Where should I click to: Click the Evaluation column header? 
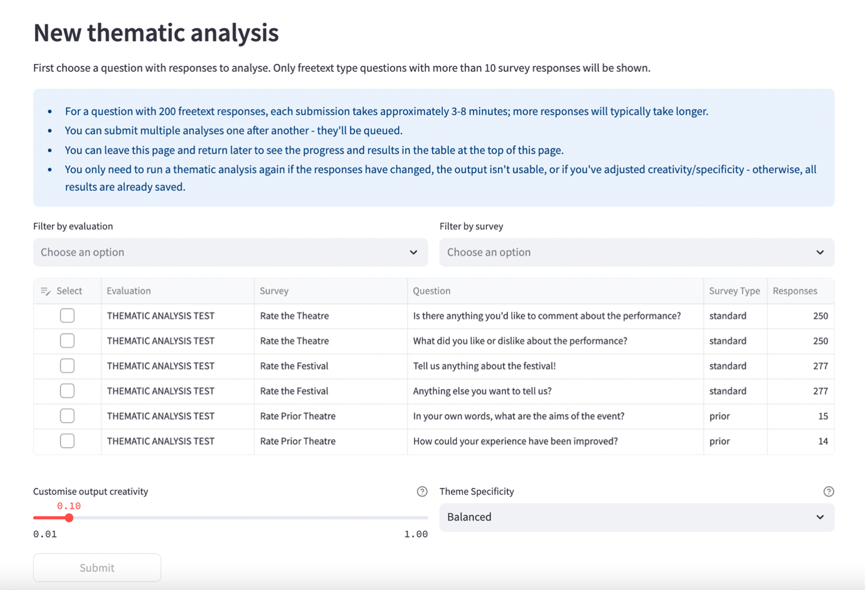pos(129,291)
